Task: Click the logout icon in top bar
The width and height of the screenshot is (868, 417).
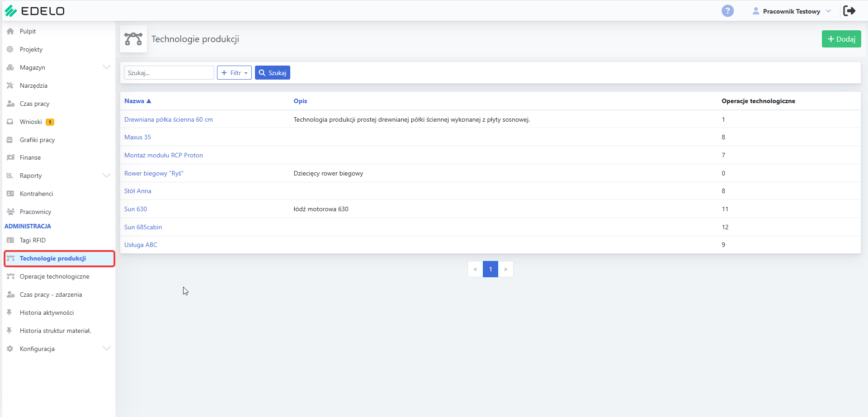Action: click(849, 11)
